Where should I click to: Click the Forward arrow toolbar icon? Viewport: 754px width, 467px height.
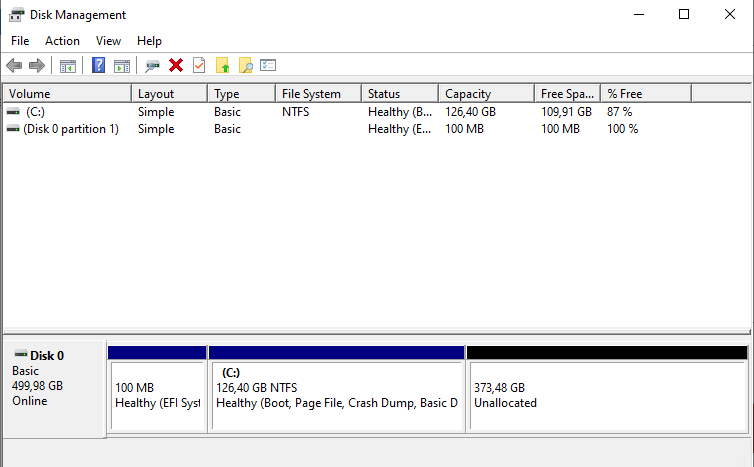click(37, 66)
